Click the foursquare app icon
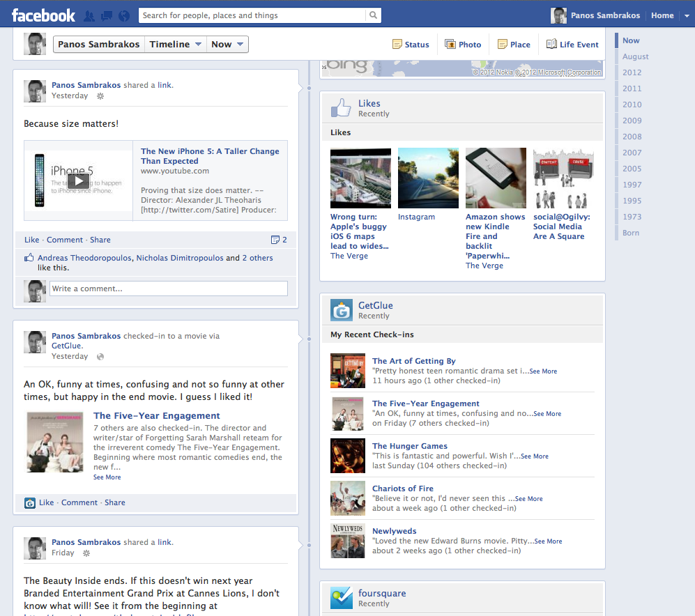 click(x=342, y=598)
